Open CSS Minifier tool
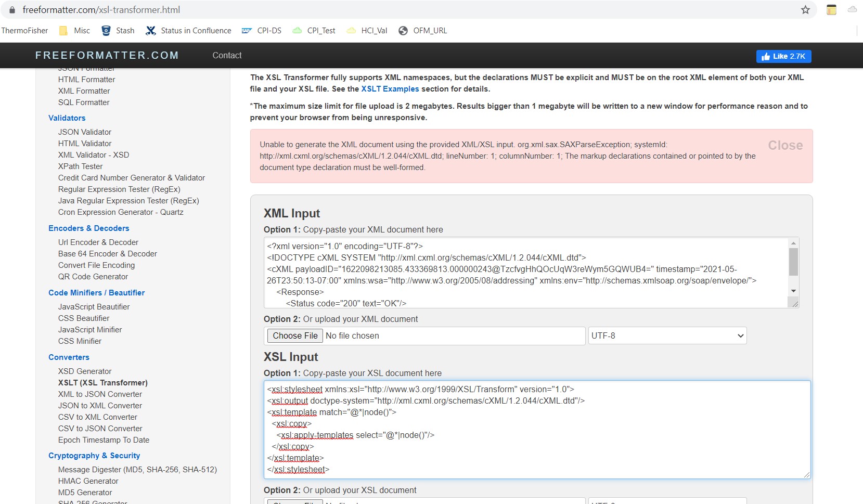 (80, 341)
